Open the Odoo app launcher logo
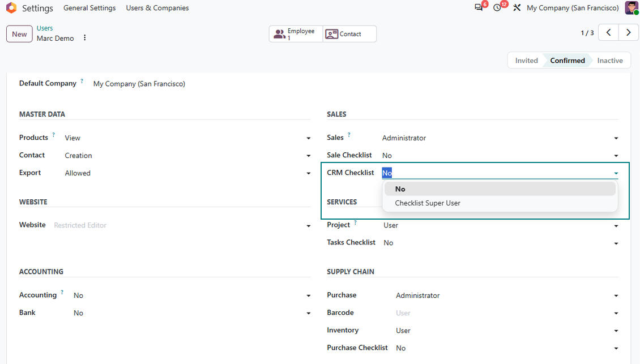This screenshot has width=640, height=364. click(x=11, y=8)
